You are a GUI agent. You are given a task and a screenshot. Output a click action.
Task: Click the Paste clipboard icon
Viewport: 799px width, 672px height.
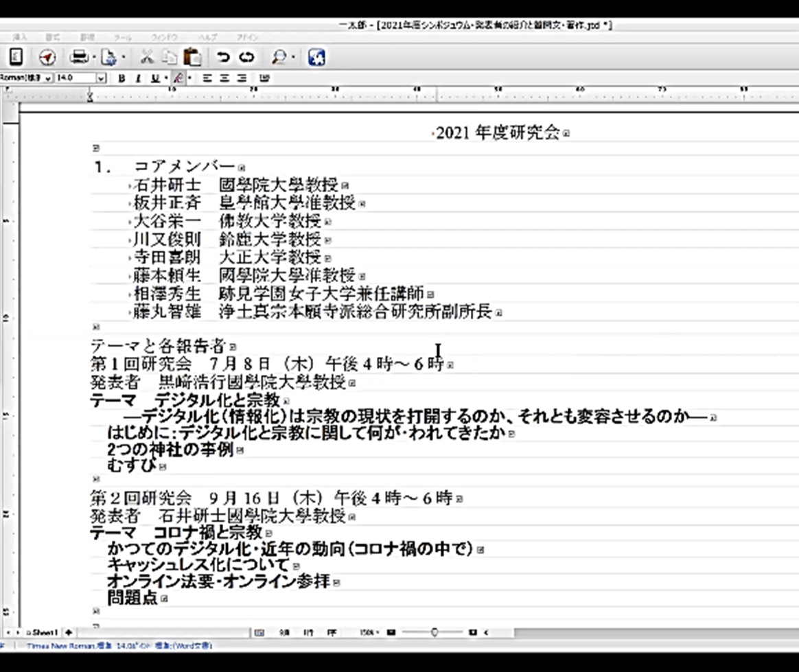click(193, 58)
